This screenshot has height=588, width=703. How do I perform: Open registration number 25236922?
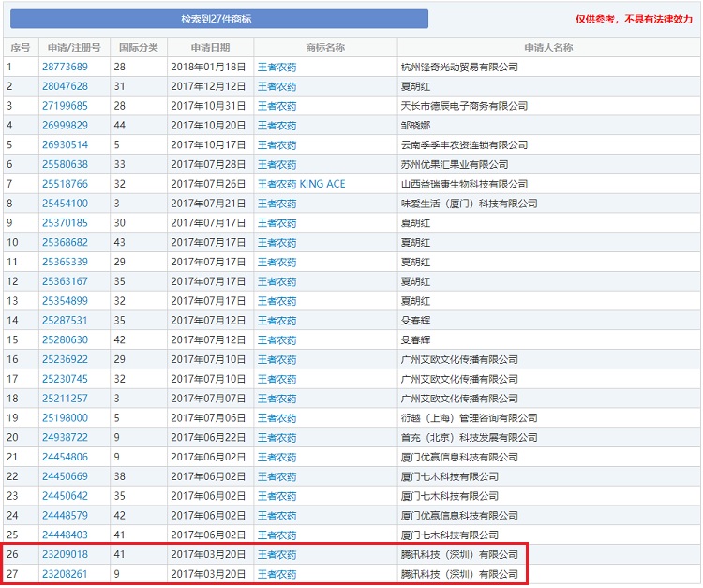pos(65,359)
